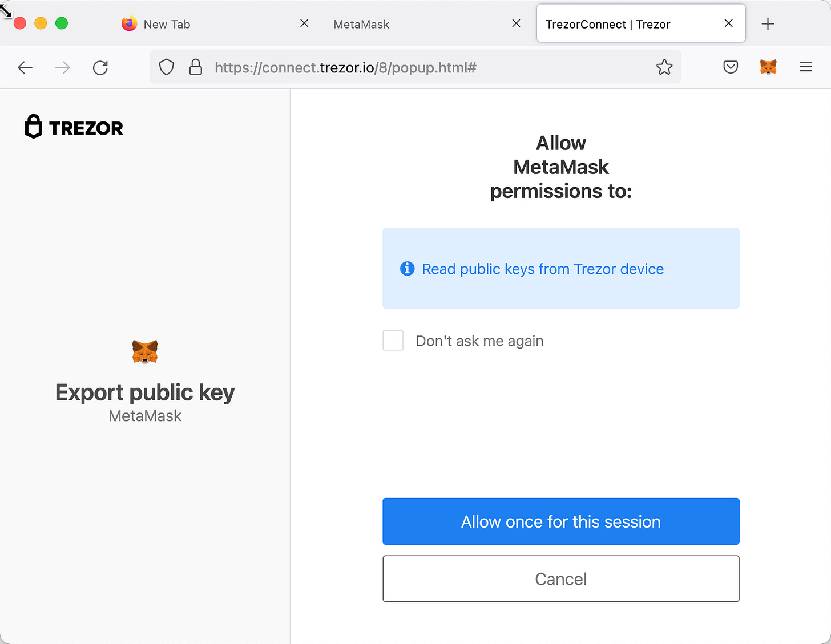The height and width of the screenshot is (644, 831).
Task: Click the 'Allow MetaMask permissions to:' heading
Action: [561, 167]
